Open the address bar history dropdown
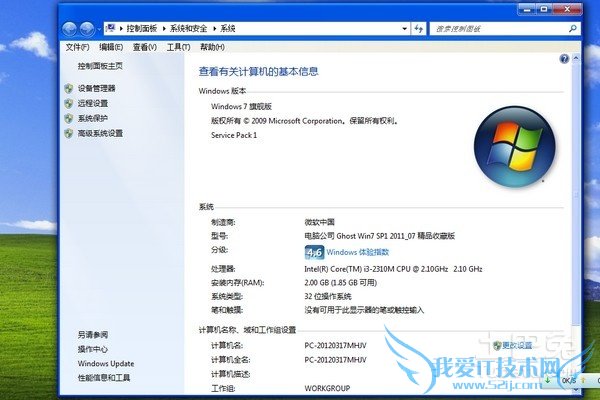The height and width of the screenshot is (400, 600). [x=404, y=28]
